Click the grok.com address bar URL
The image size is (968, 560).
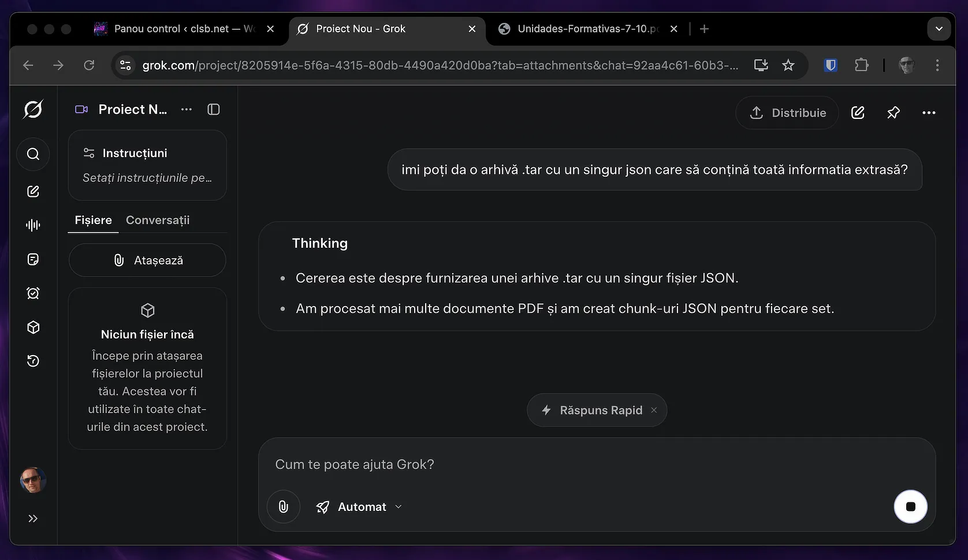point(440,65)
